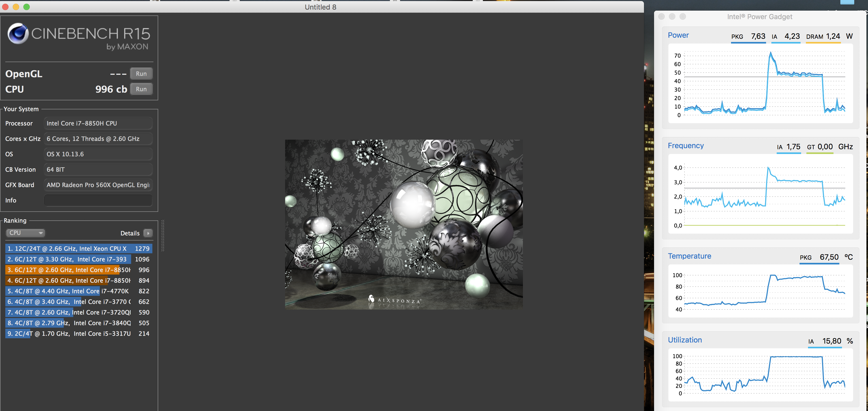Click the Processor name field

point(98,123)
